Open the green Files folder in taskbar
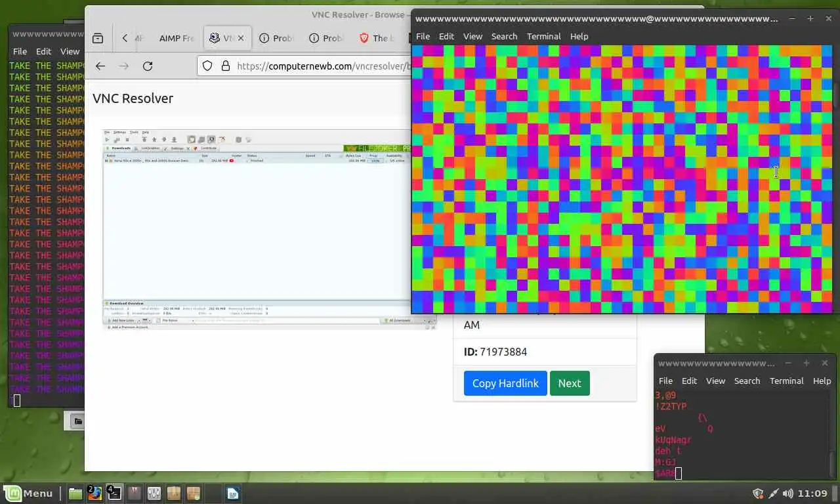The image size is (840, 504). click(75, 493)
